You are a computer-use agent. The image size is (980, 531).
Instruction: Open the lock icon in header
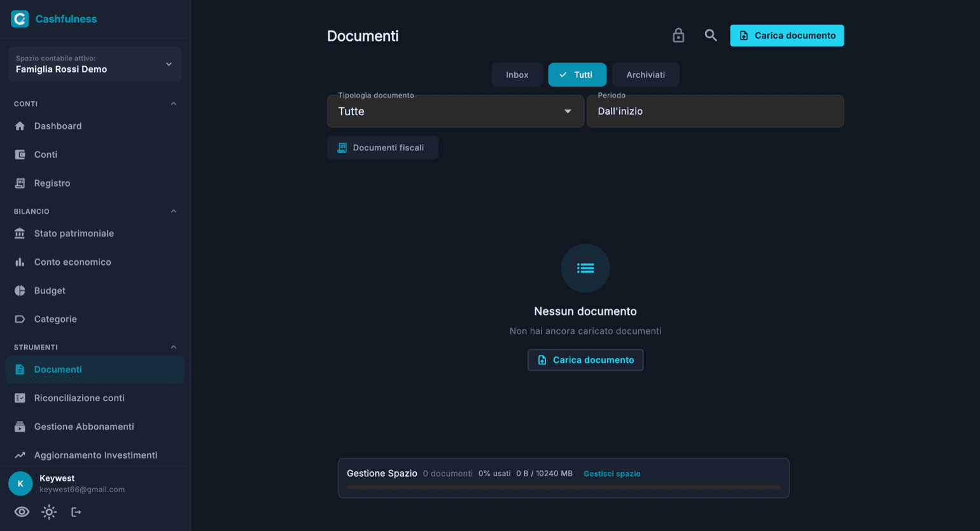[678, 36]
